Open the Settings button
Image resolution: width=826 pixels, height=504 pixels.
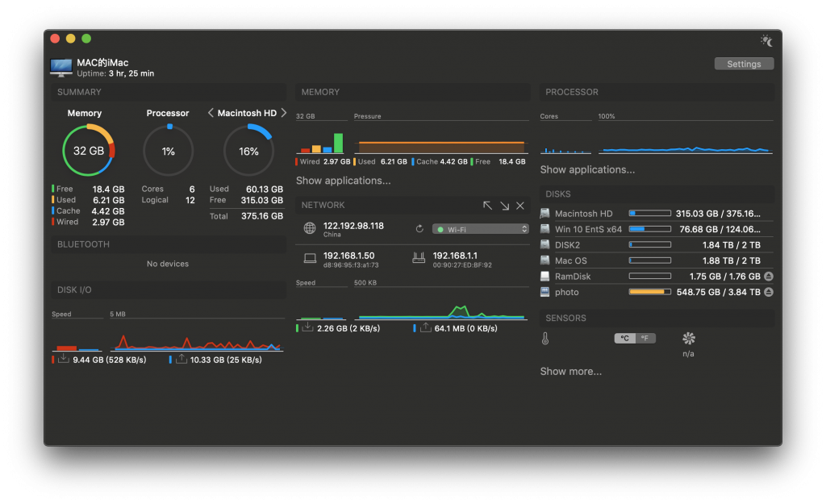pos(744,64)
